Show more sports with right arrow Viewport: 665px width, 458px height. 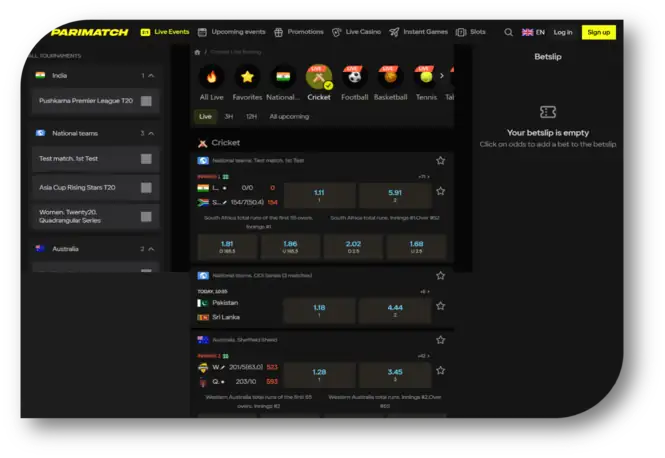pyautogui.click(x=442, y=76)
